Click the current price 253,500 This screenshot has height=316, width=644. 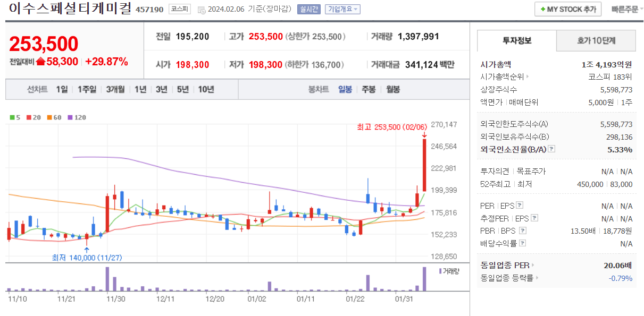[x=44, y=44]
